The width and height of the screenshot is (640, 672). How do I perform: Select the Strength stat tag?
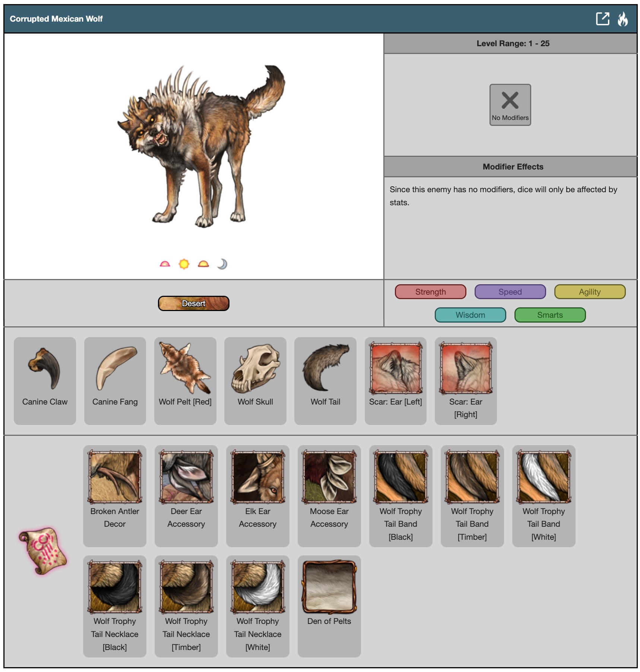tap(431, 292)
